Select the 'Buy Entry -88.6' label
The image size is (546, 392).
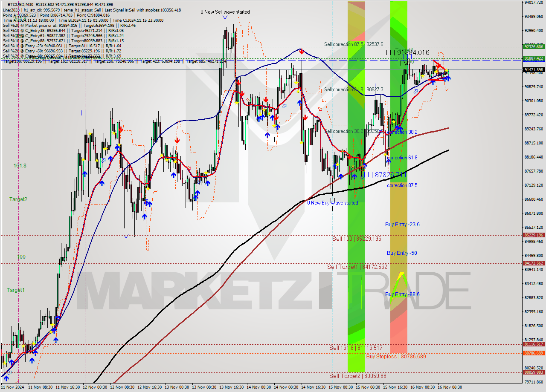point(402,294)
